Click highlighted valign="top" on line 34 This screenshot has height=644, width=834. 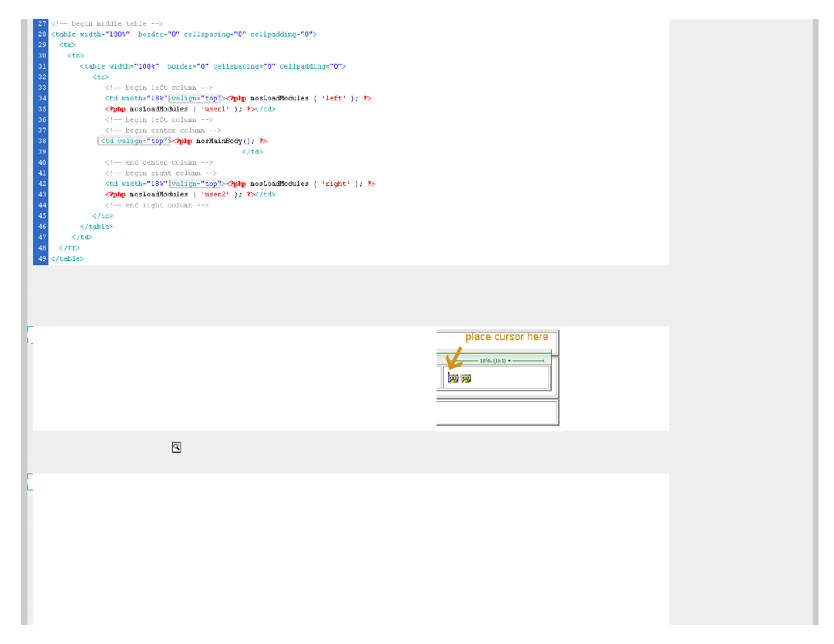[x=195, y=98]
